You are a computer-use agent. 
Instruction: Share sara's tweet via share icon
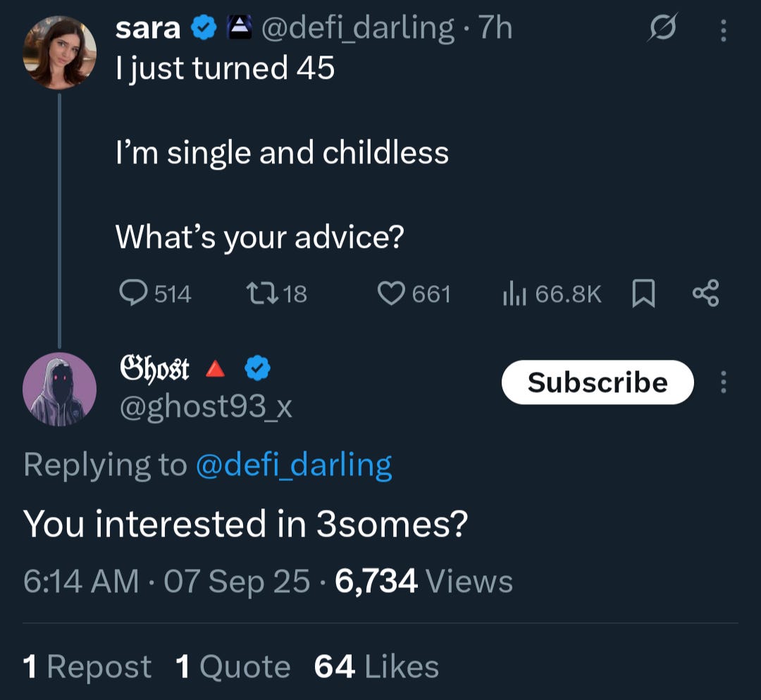[x=705, y=293]
